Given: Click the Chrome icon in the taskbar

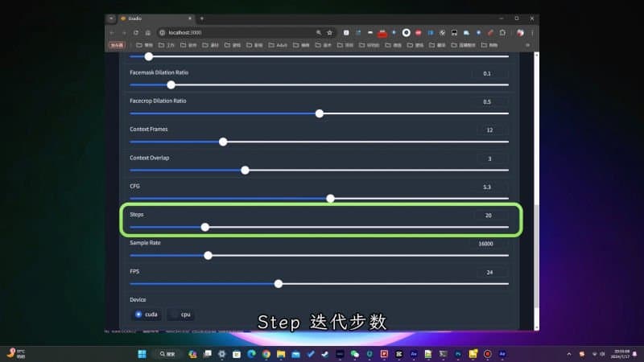Looking at the screenshot, I should (266, 354).
